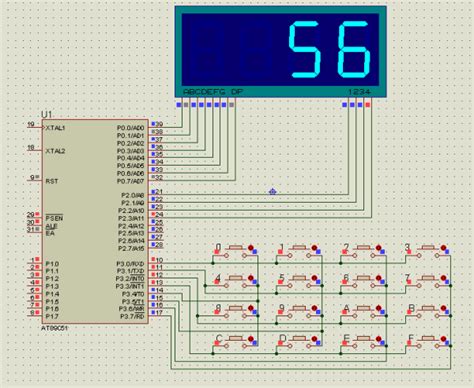
Task: Click the ABCDEFG DP segment label on display
Action: 213,91
